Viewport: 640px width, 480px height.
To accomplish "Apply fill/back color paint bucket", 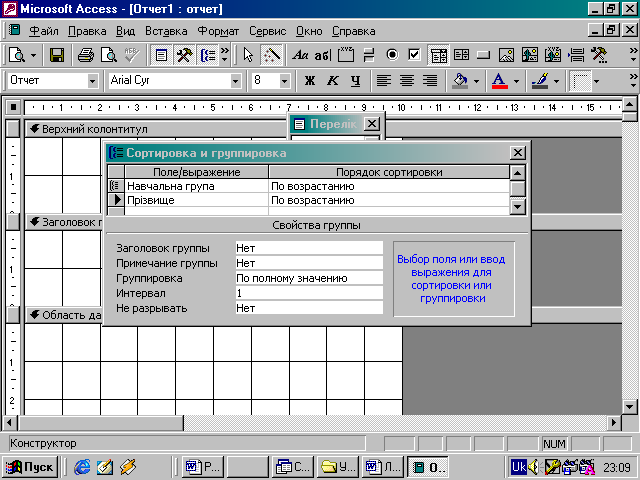I will click(460, 80).
